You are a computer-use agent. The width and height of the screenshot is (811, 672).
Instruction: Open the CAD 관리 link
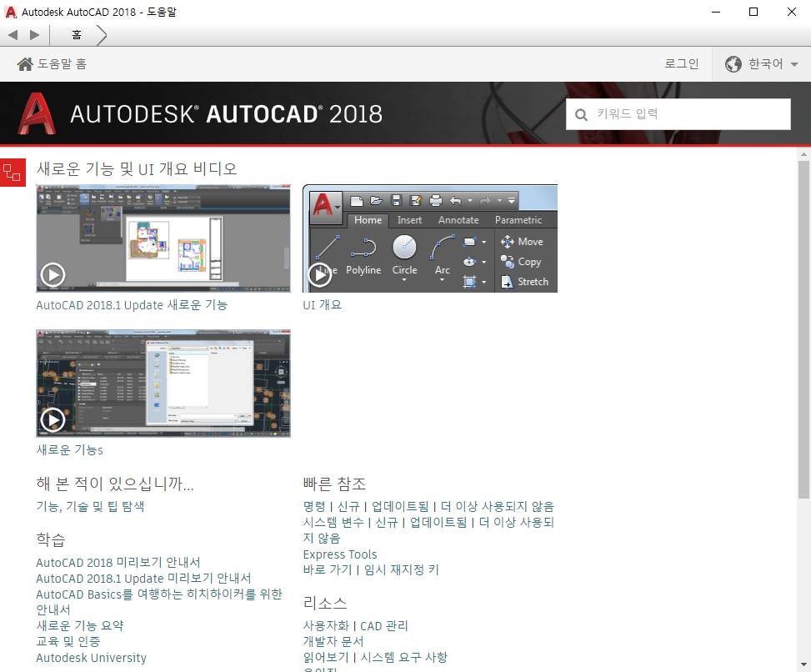tap(383, 626)
